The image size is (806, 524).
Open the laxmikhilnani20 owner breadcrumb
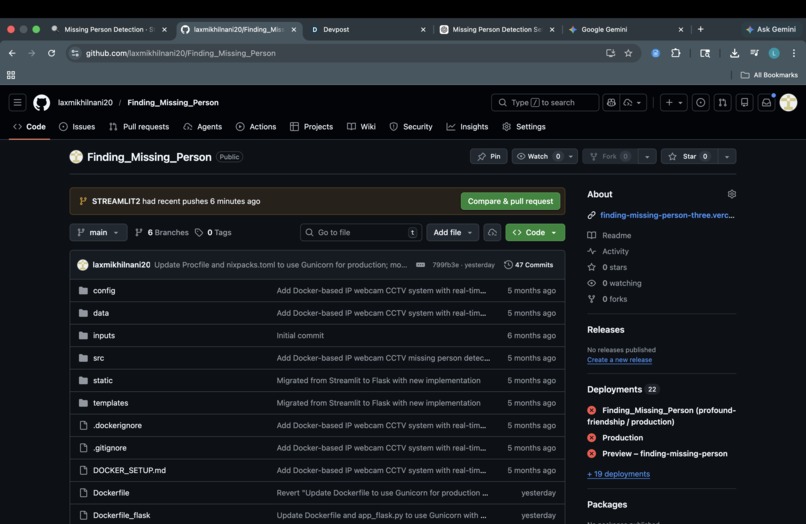coord(85,103)
